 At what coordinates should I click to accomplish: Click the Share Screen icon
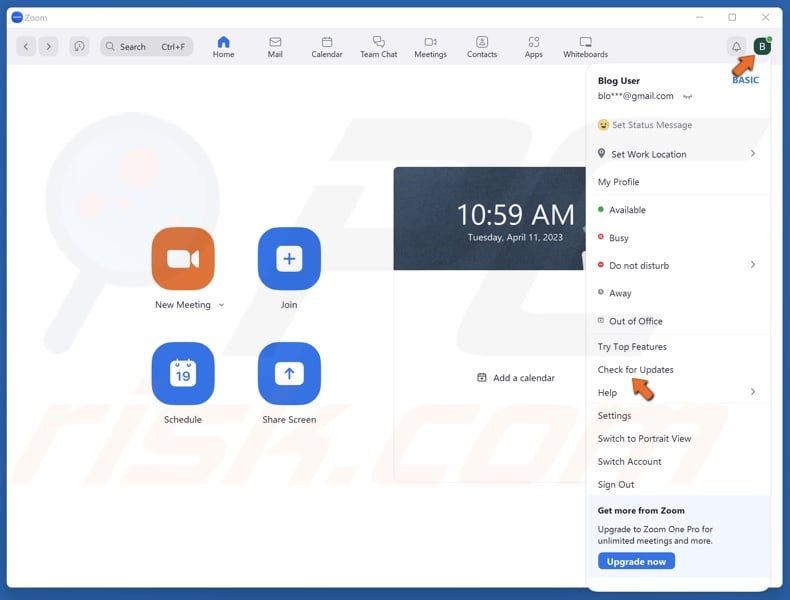pos(289,373)
